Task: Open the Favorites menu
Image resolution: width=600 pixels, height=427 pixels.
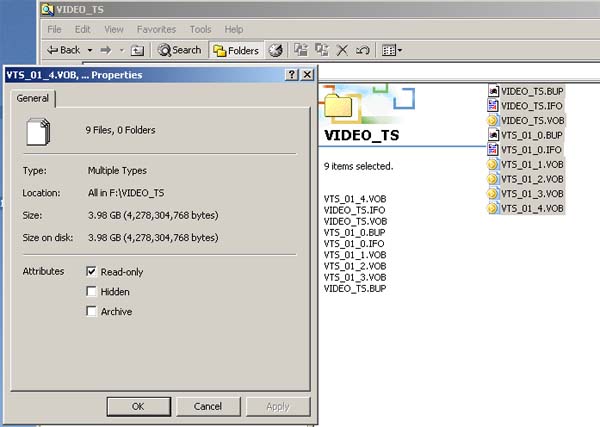Action: pyautogui.click(x=156, y=29)
